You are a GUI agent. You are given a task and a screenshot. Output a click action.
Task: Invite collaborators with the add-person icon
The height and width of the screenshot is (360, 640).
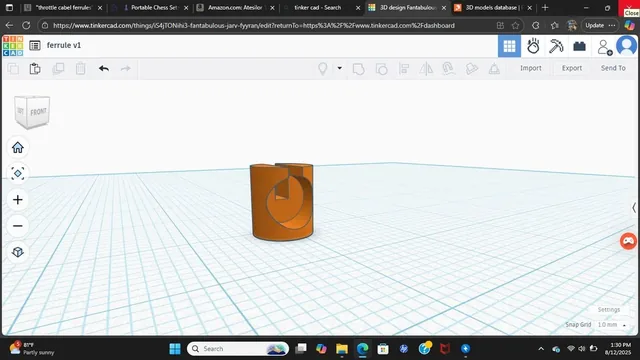point(604,47)
